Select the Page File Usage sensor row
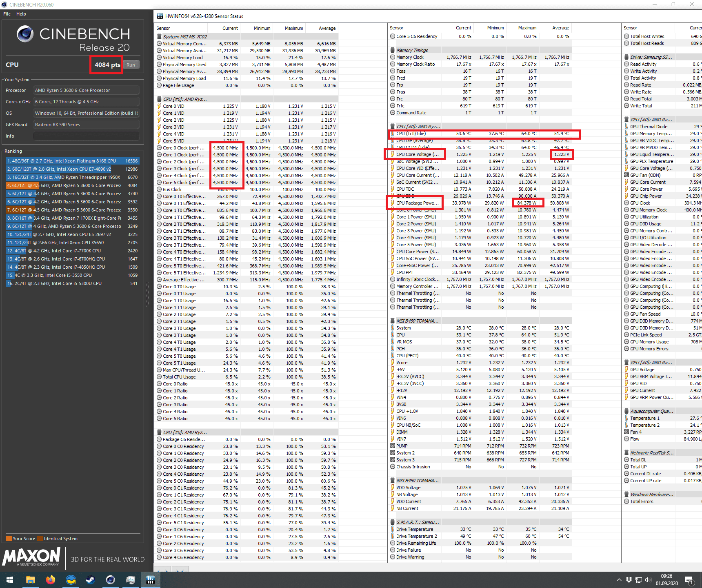This screenshot has height=588, width=702. point(247,85)
